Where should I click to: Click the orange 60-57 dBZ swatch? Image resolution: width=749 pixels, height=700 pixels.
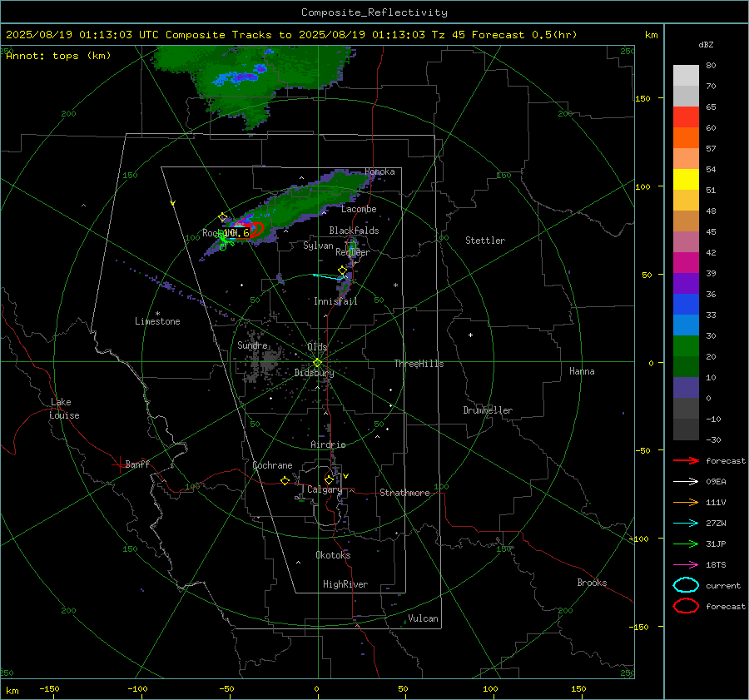pyautogui.click(x=686, y=138)
